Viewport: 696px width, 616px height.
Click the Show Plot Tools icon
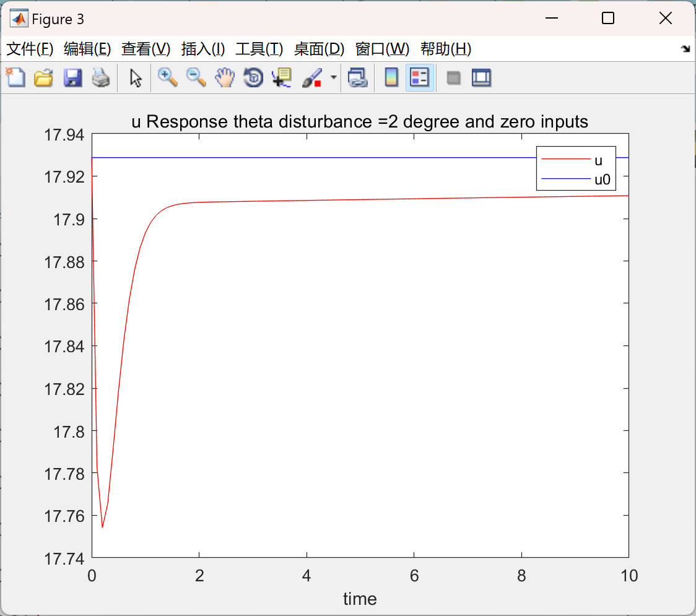[482, 77]
